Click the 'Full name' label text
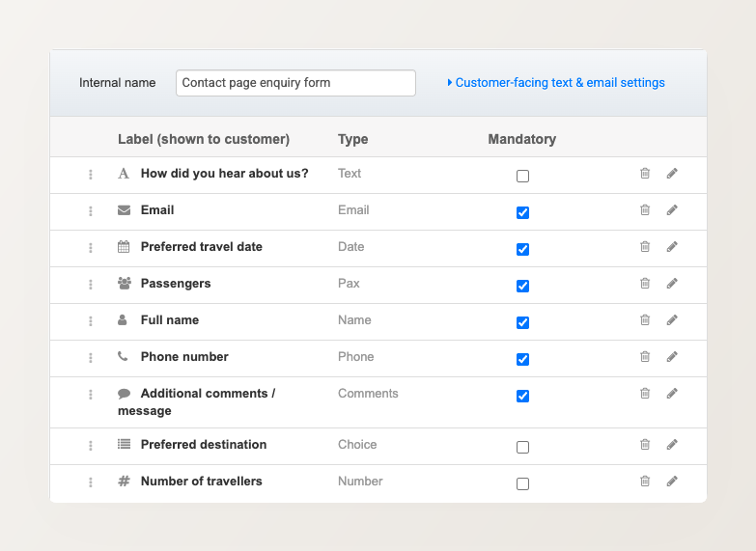Viewport: 756px width, 551px height. click(x=170, y=320)
